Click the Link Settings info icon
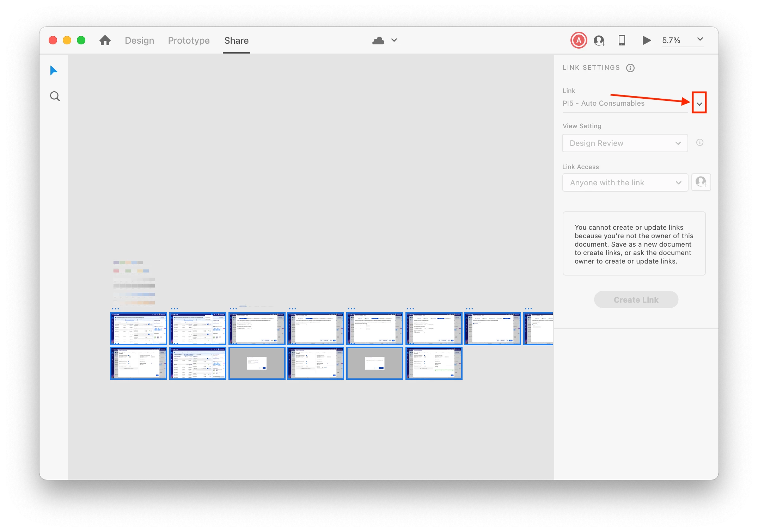This screenshot has height=532, width=758. [630, 68]
